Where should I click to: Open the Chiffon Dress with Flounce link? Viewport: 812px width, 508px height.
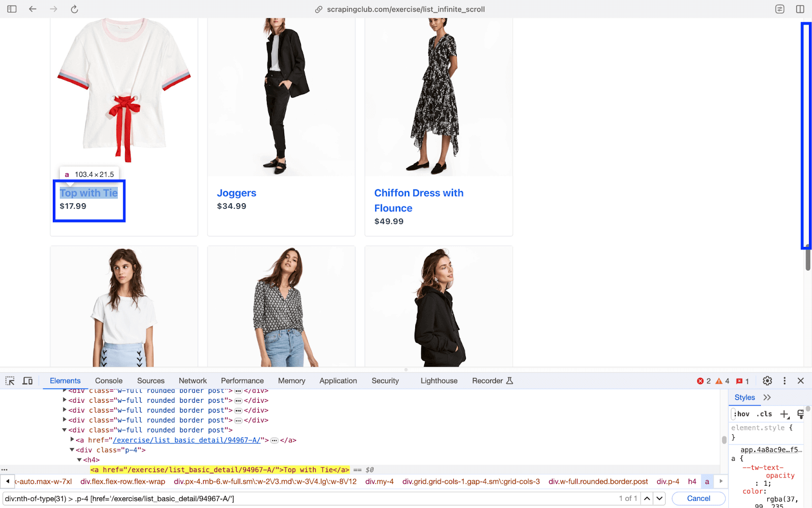tap(419, 201)
